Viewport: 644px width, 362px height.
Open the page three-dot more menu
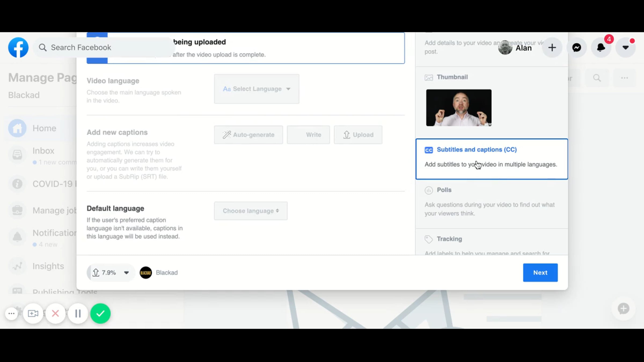[624, 78]
